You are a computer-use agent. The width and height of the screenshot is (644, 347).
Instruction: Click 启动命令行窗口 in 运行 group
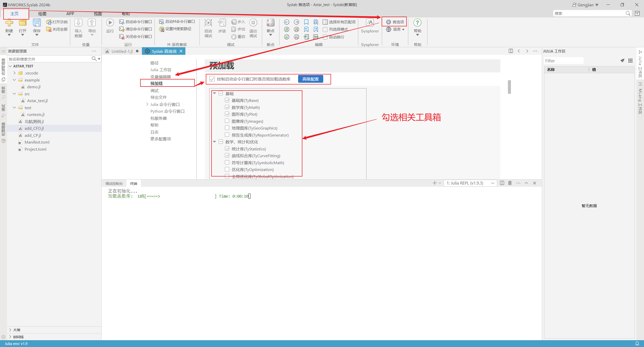click(136, 22)
